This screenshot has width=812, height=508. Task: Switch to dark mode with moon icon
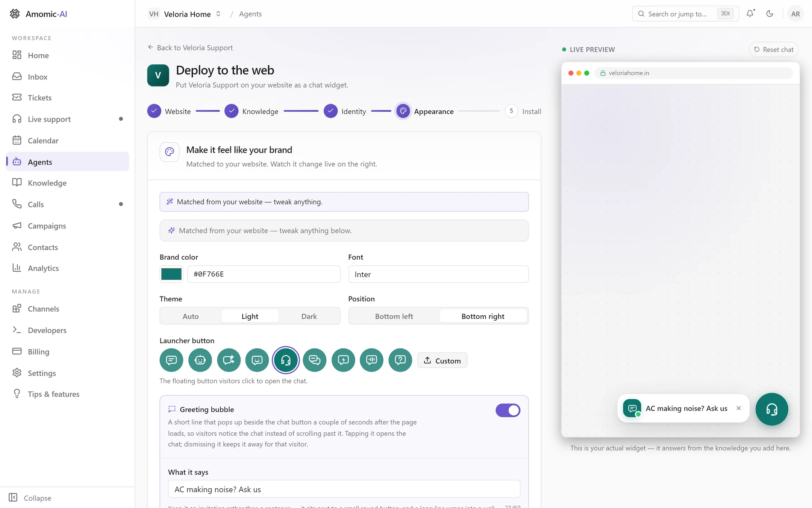tap(770, 14)
